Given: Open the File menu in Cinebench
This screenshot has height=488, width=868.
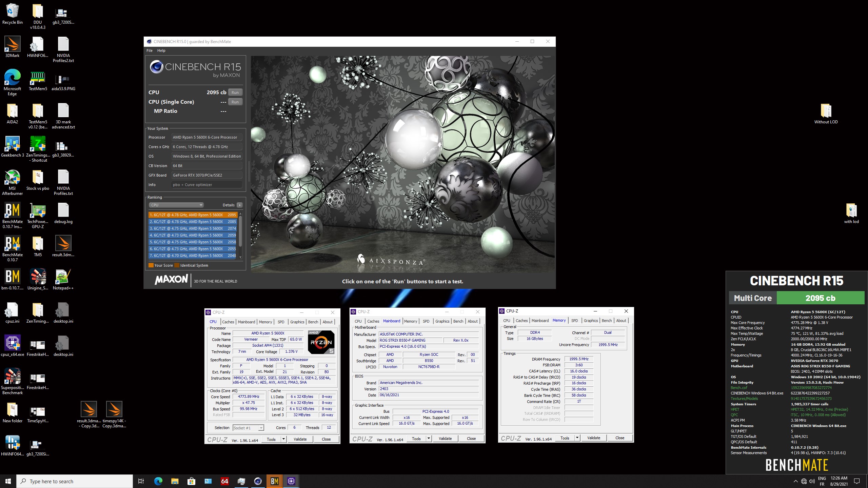Looking at the screenshot, I should (x=150, y=50).
